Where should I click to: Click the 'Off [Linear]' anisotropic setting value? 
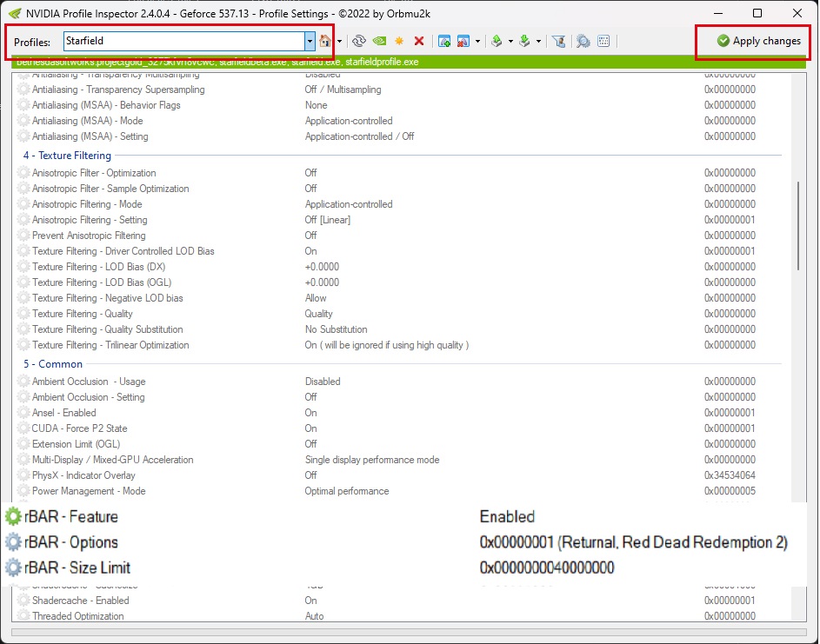(327, 220)
